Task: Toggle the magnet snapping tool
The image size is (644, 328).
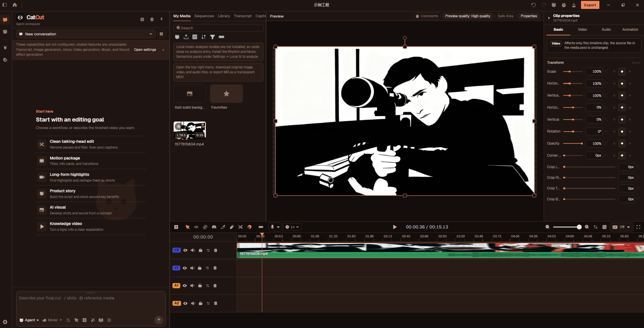Action: [x=249, y=227]
